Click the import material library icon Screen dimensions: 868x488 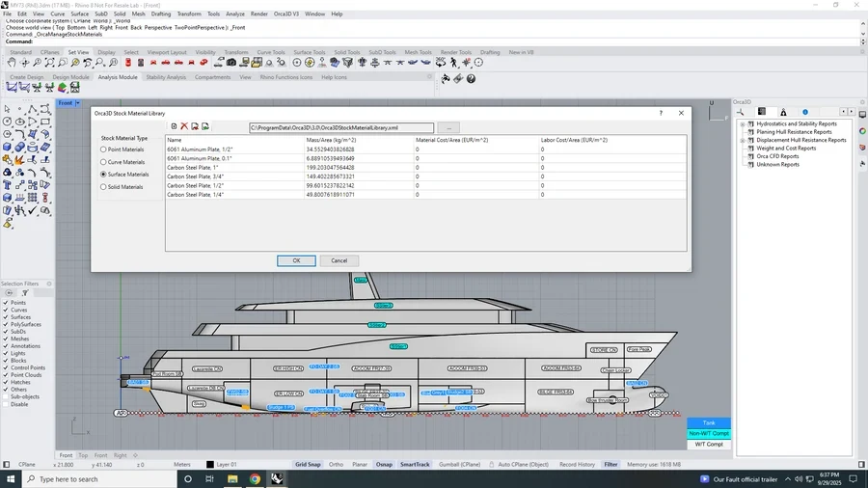pos(195,126)
